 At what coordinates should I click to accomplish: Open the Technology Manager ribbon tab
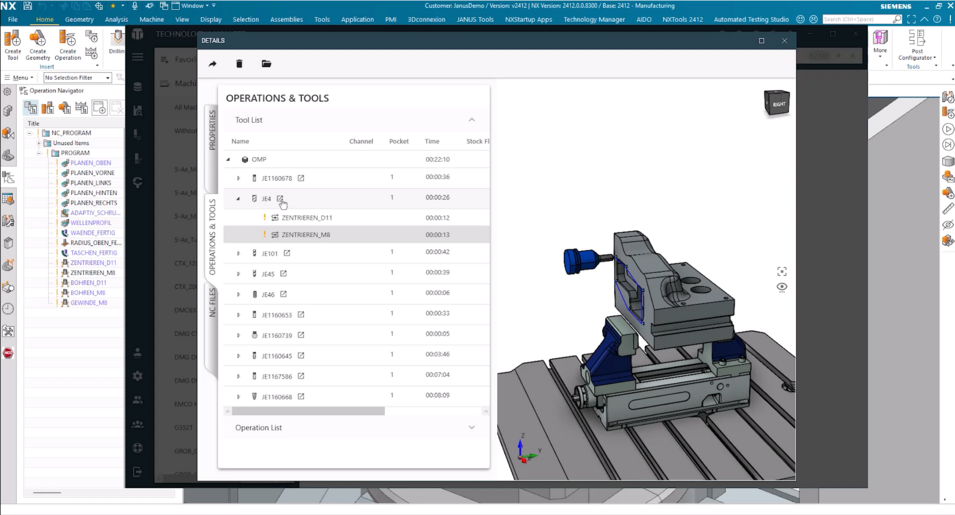(x=594, y=19)
